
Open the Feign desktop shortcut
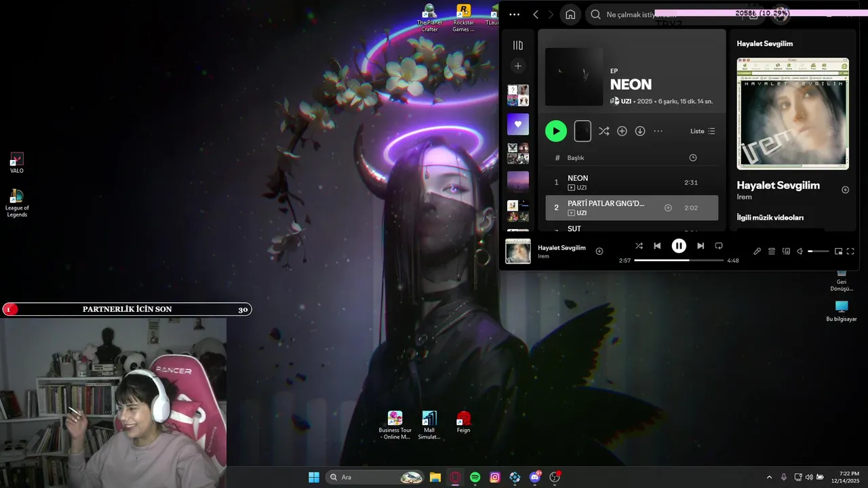(x=463, y=422)
